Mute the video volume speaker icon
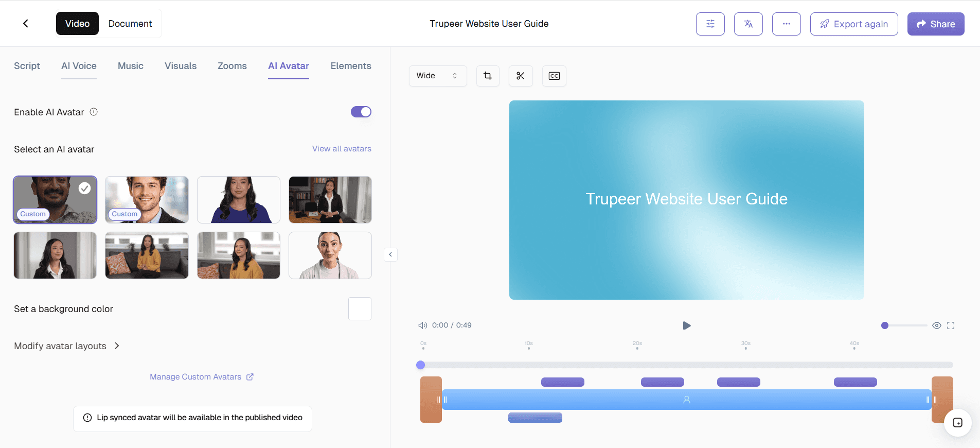The width and height of the screenshot is (980, 448). coord(423,325)
